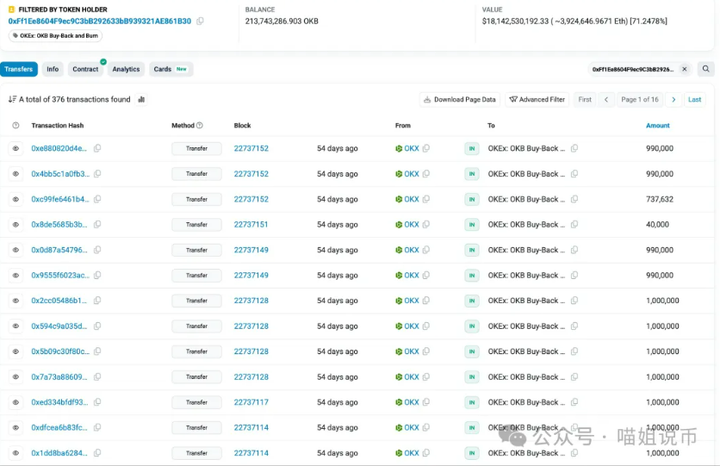Copy hash 0x8de5685b3b
The width and height of the screenshot is (720, 466).
tap(97, 225)
